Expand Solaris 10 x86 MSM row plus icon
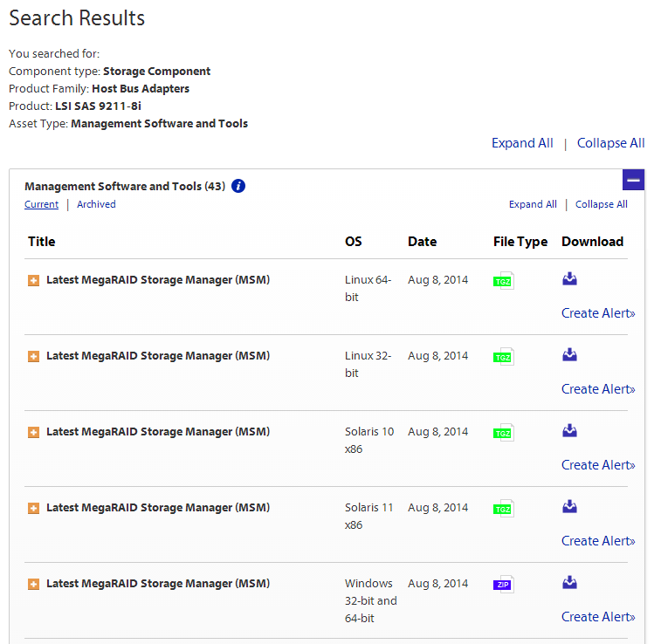 point(34,432)
